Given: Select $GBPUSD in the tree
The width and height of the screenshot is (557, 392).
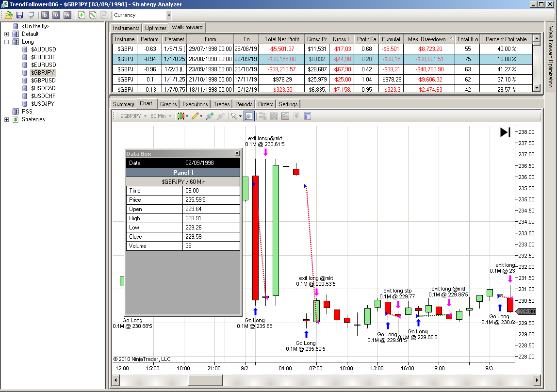Looking at the screenshot, I should pyautogui.click(x=43, y=81).
